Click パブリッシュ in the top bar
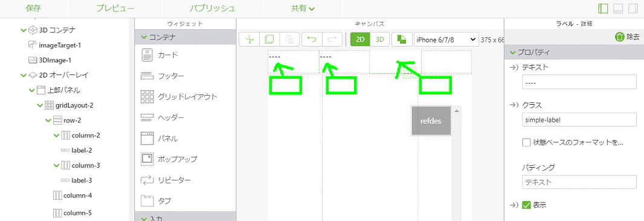The image size is (644, 221). [x=212, y=8]
